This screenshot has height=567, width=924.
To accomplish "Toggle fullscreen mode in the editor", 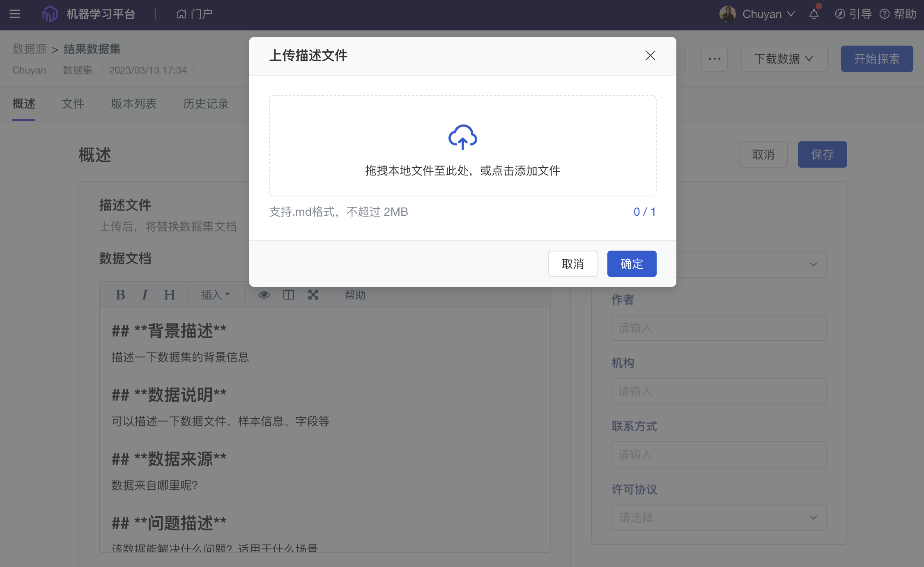I will pyautogui.click(x=313, y=295).
